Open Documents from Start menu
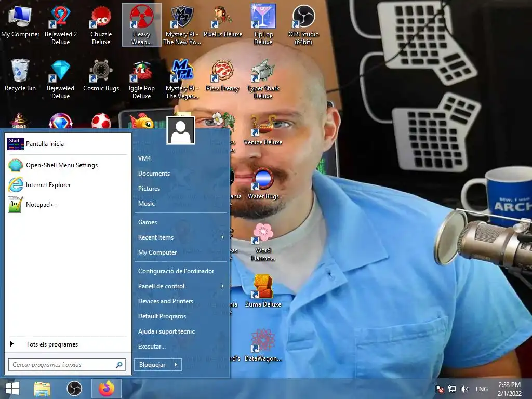532x399 pixels. 180,174
